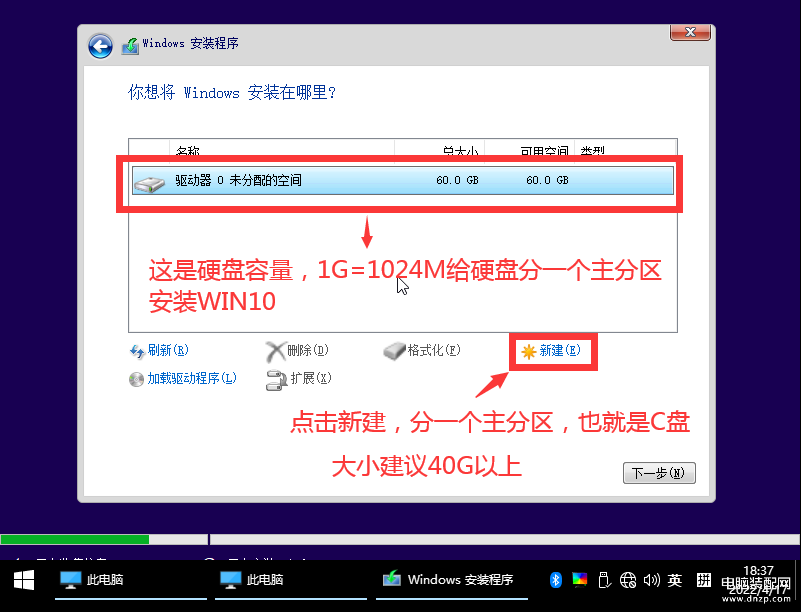Open Bluetooth tray icon
801x612 pixels.
point(555,580)
